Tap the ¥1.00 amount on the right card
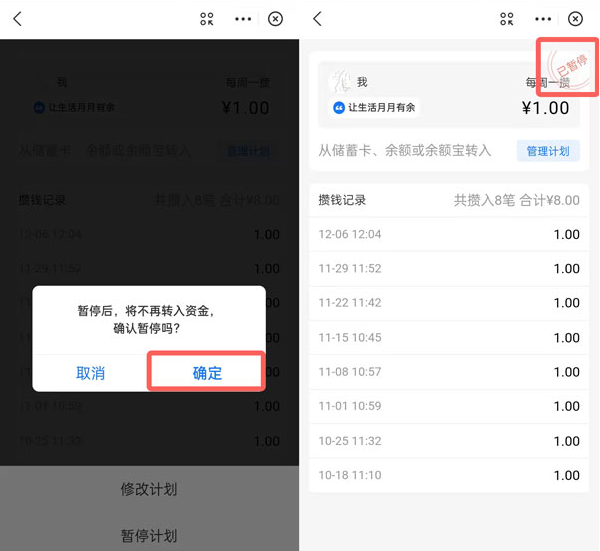Image resolution: width=600 pixels, height=551 pixels. (x=545, y=108)
